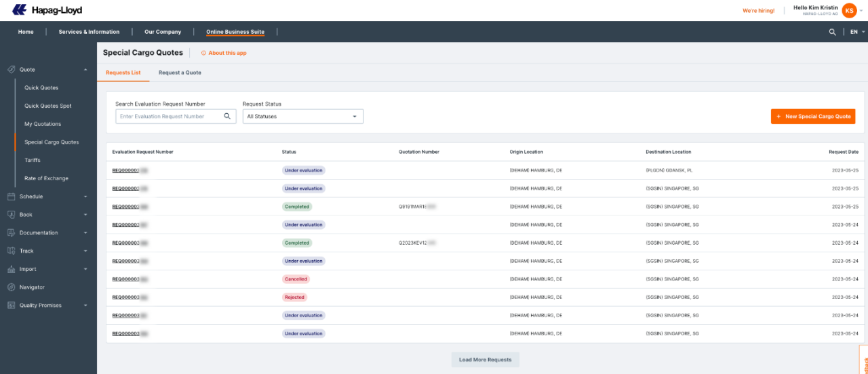Click the Schedule calendar icon in sidebar
This screenshot has width=868, height=374.
click(12, 196)
